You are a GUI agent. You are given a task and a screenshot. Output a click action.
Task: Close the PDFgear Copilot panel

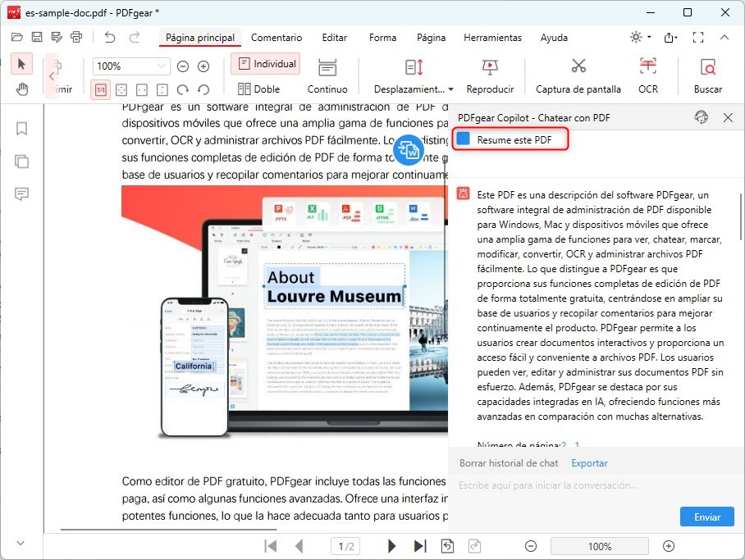pyautogui.click(x=728, y=117)
